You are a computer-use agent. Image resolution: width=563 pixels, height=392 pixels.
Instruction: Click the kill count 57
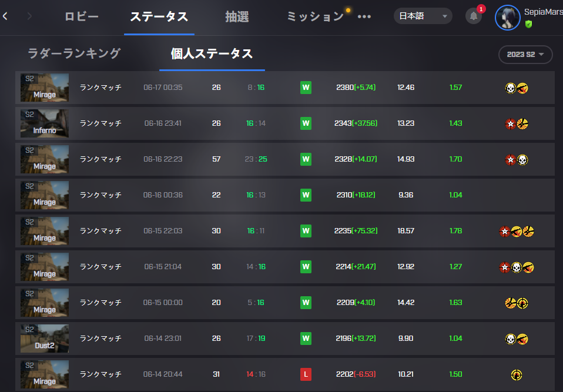click(x=216, y=159)
